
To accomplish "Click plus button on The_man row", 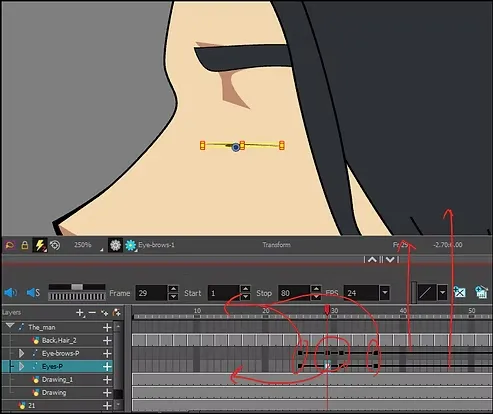I will tap(107, 327).
